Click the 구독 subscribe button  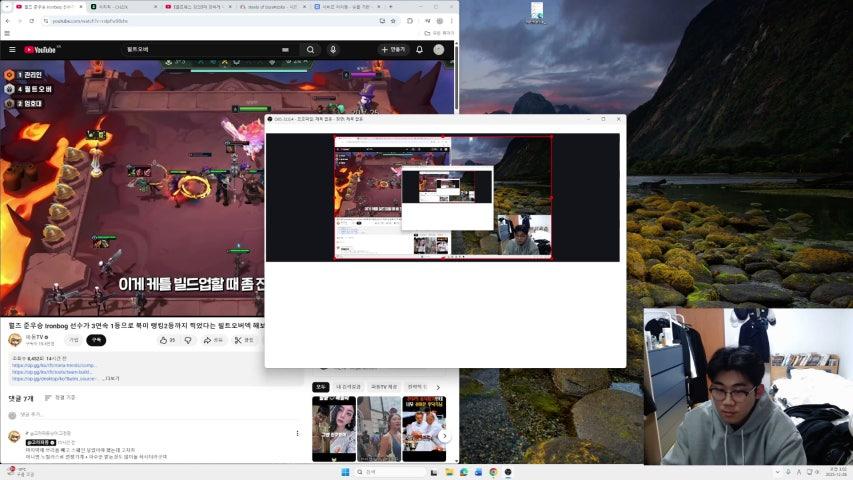tap(96, 340)
